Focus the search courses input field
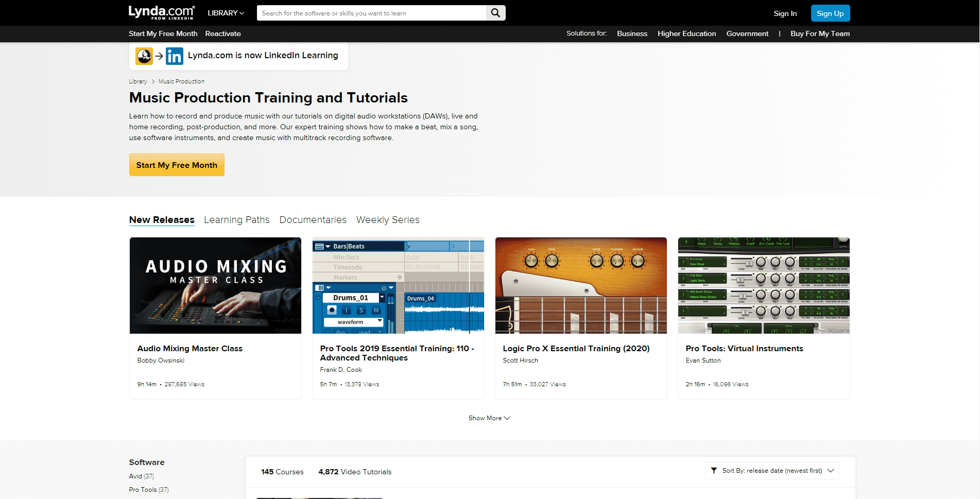The height and width of the screenshot is (499, 980). 371,13
